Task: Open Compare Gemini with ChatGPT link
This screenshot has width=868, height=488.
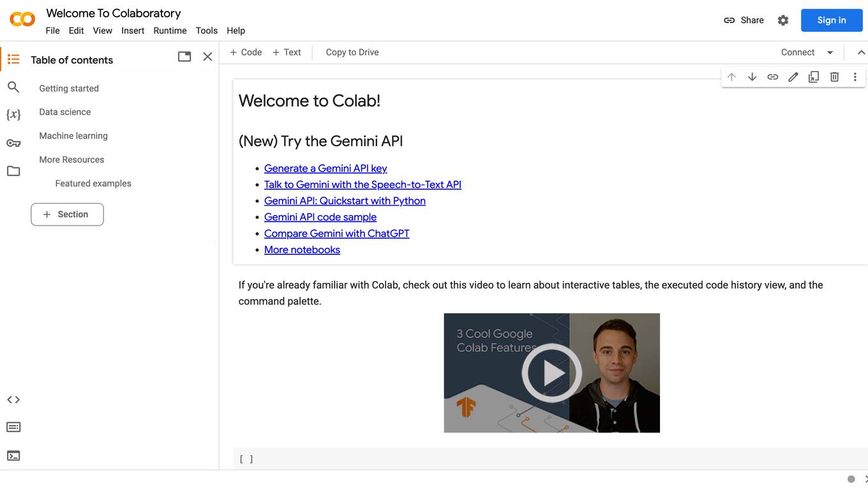Action: (337, 233)
